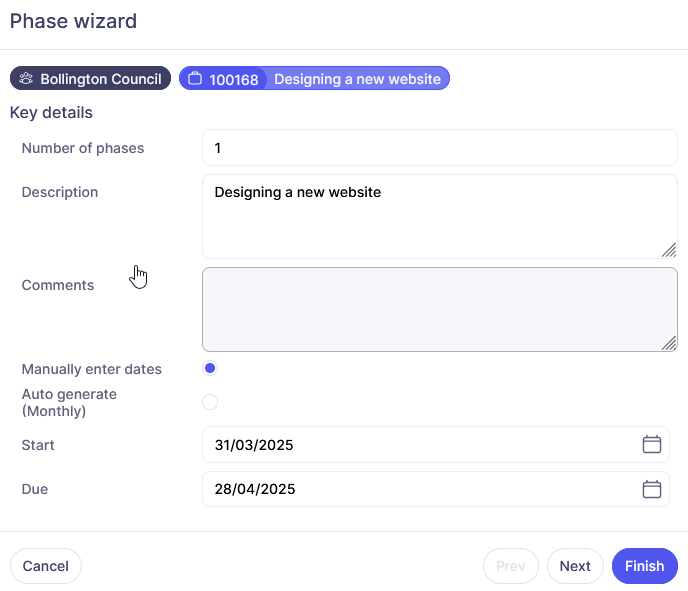
Task: Complete the wizard with Finish
Action: [x=644, y=566]
